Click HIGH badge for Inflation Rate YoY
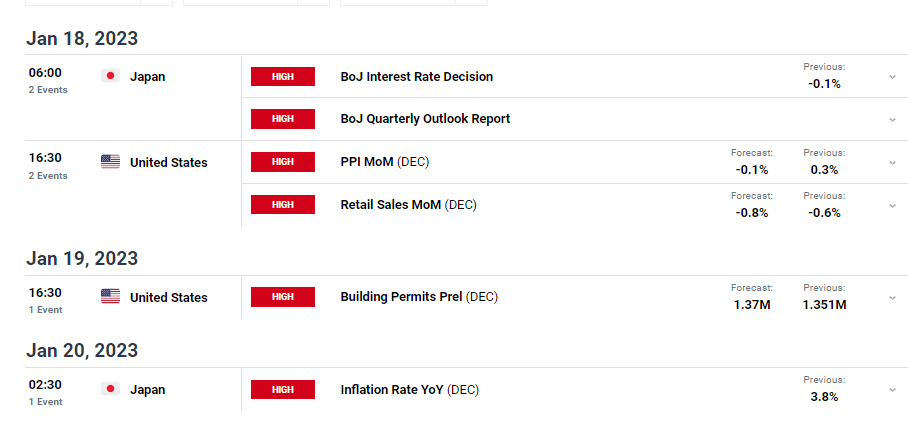Image resolution: width=908 pixels, height=426 pixels. tap(283, 390)
